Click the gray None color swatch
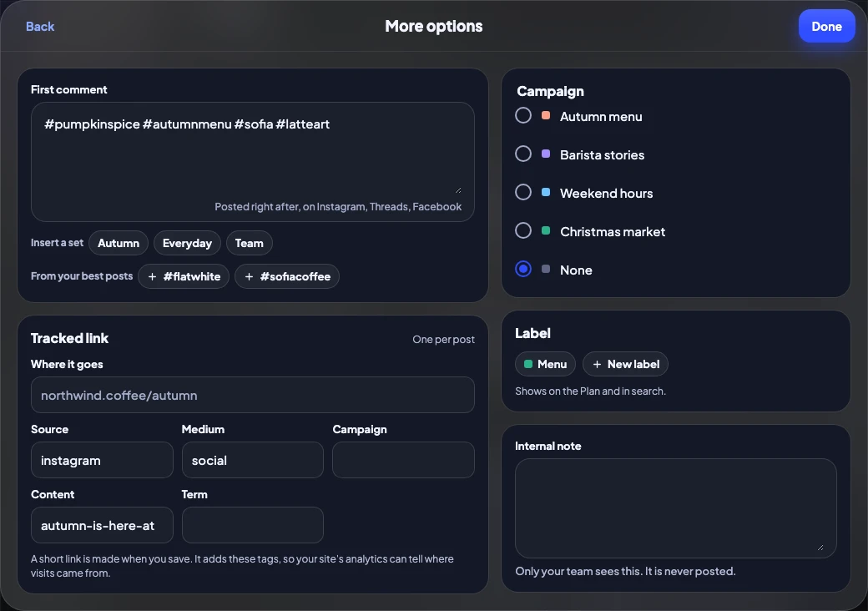Image resolution: width=868 pixels, height=611 pixels. pos(546,269)
